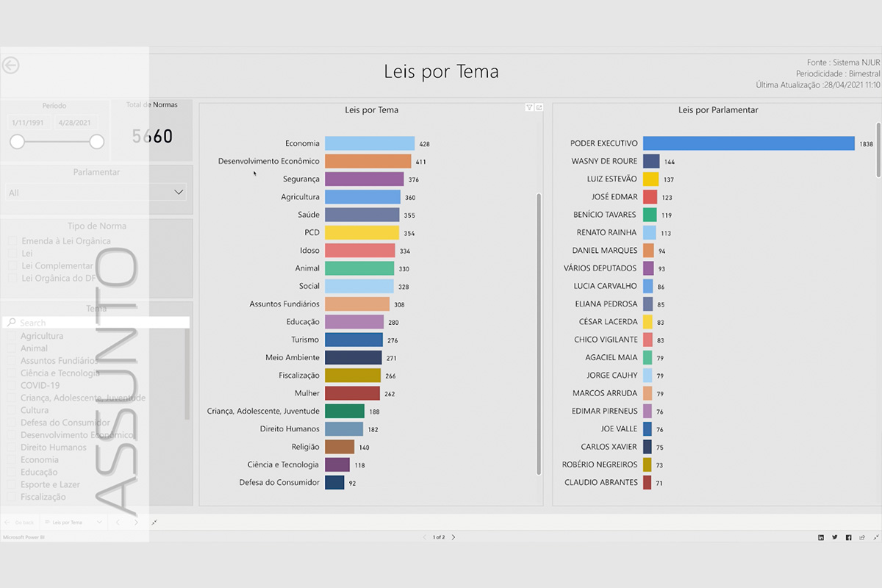Screen dimensions: 882x588
Task: Go to next page using footer arrow
Action: click(x=453, y=537)
